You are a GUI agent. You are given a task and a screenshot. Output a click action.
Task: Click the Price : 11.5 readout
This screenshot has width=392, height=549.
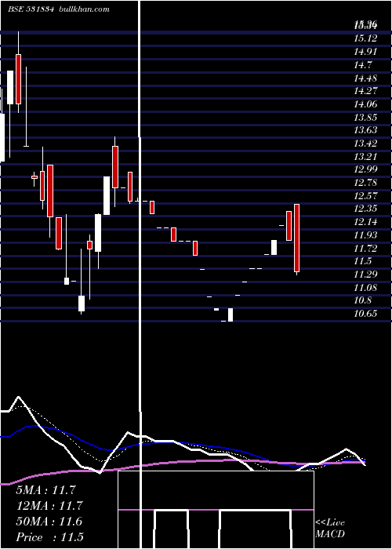pos(49,537)
